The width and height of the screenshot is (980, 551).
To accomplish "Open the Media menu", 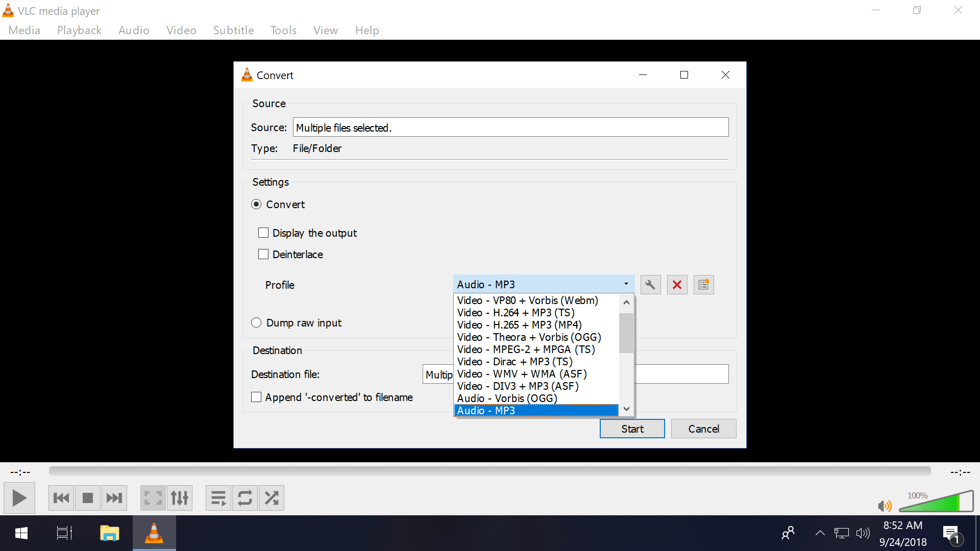I will [x=24, y=30].
